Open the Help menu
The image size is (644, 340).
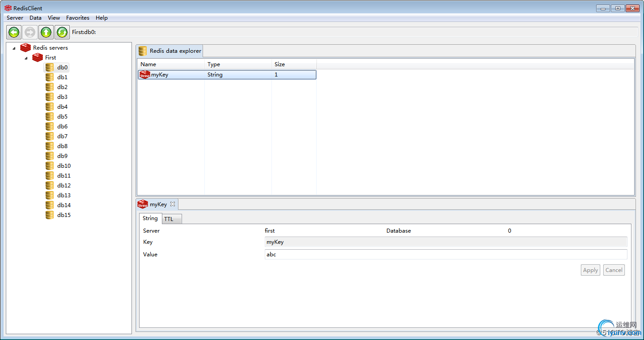coord(102,18)
